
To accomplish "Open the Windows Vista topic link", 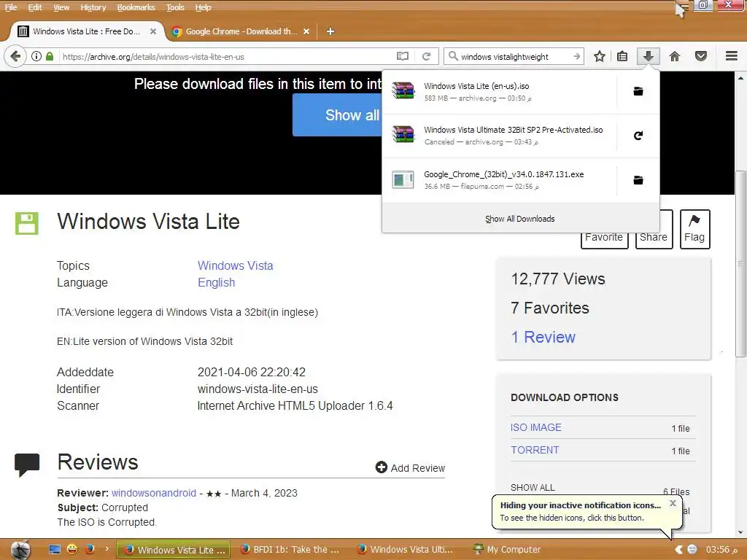I will [236, 265].
